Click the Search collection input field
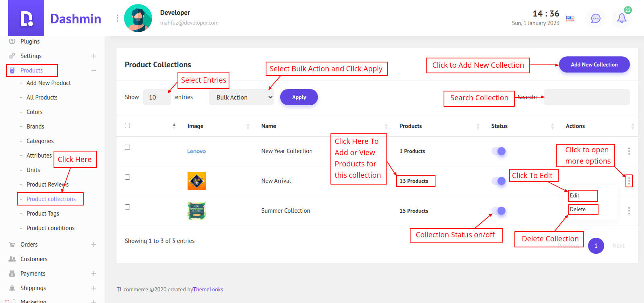This screenshot has width=644, height=303. [x=586, y=97]
